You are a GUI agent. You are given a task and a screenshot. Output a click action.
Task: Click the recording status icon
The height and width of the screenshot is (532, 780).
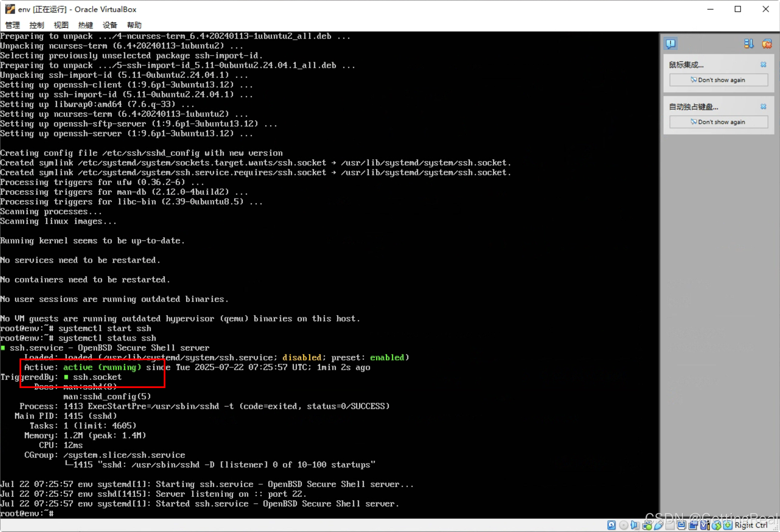click(x=693, y=525)
